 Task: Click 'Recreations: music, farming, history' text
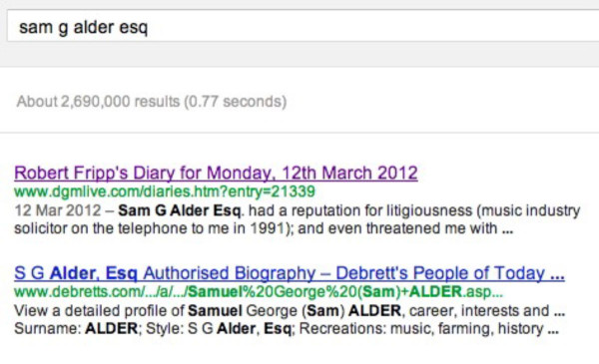point(421,328)
